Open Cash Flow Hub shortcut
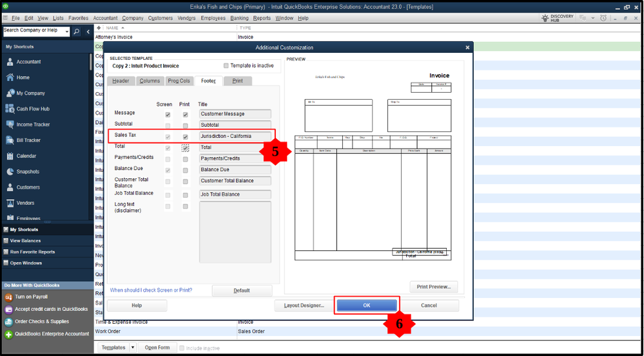 (x=33, y=109)
